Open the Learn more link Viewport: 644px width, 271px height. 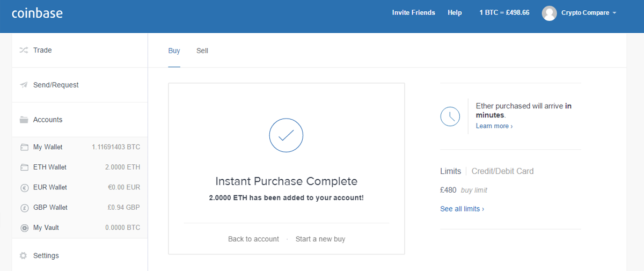tap(494, 126)
